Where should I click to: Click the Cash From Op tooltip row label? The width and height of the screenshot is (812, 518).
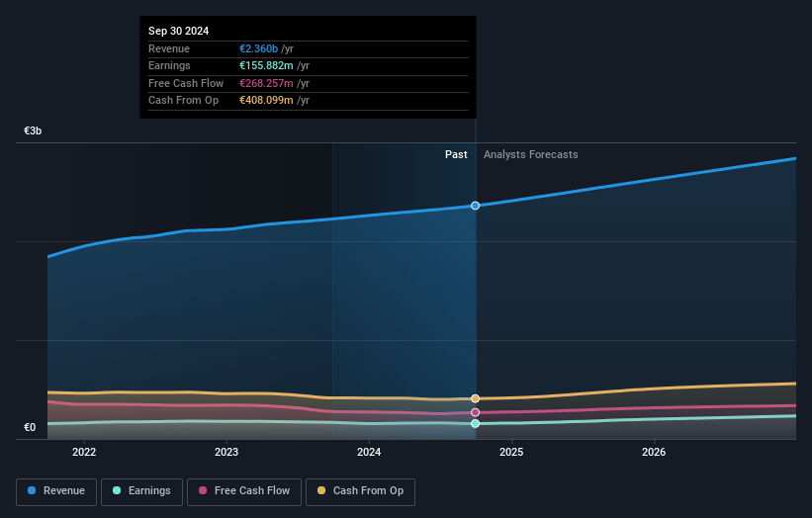click(x=183, y=101)
